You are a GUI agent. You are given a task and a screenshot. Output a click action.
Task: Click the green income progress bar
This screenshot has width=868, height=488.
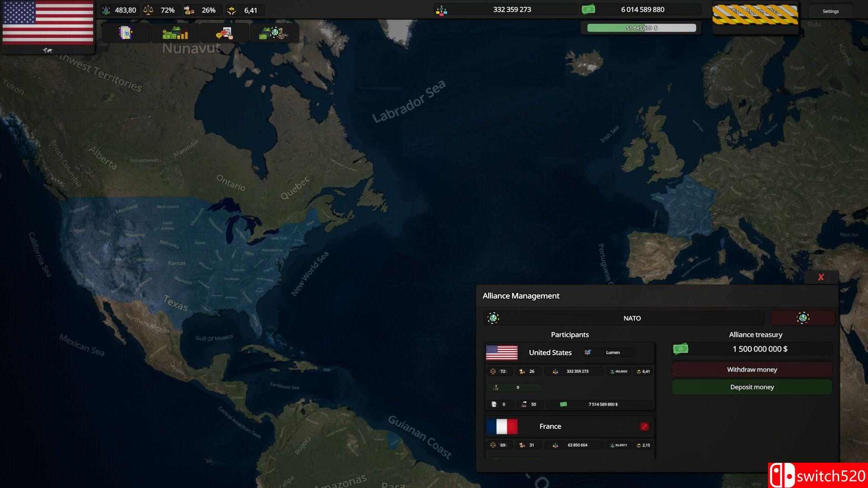641,28
